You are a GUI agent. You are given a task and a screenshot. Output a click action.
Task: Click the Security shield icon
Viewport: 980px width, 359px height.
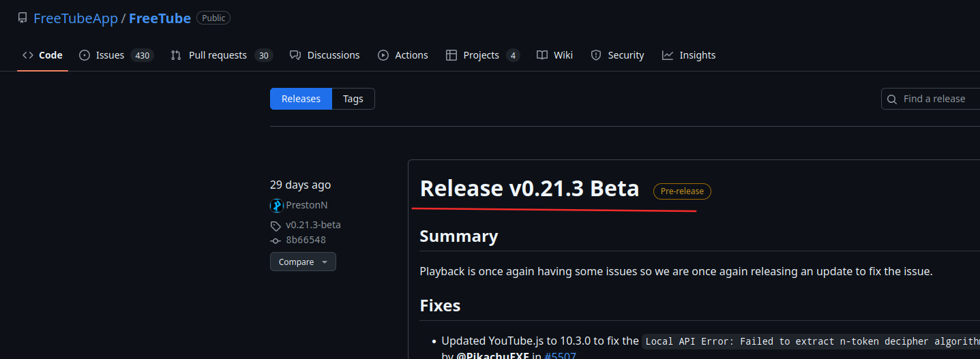tap(596, 55)
